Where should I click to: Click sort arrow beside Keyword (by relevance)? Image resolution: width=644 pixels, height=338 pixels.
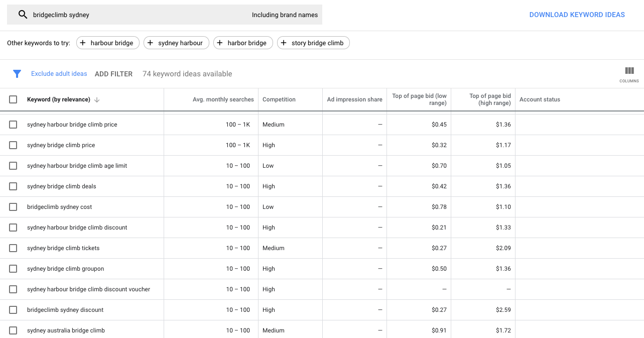97,100
